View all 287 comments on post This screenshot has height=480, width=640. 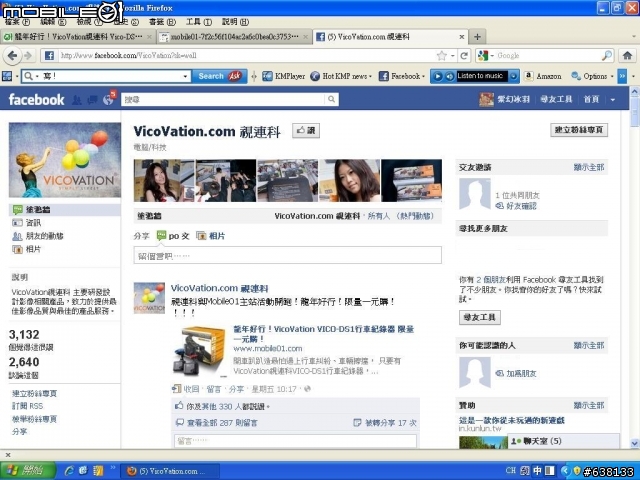(222, 423)
